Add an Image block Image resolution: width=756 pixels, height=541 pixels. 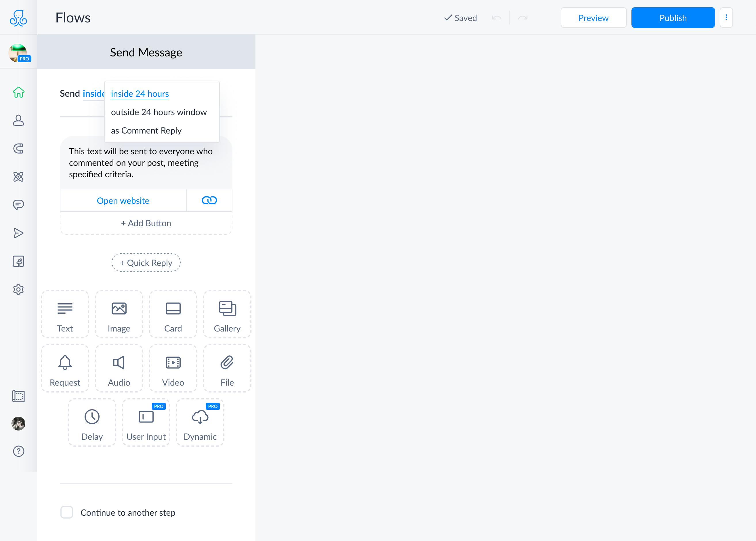(119, 315)
